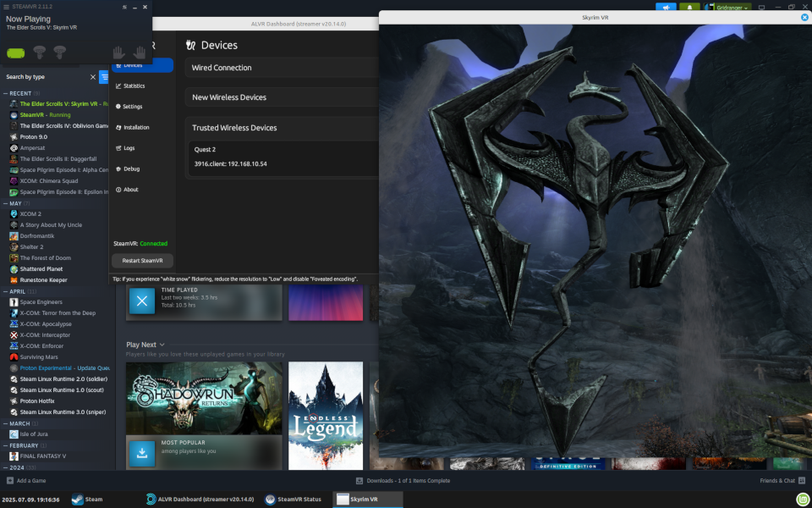Viewport: 812px width, 508px height.
Task: Collapse the 2024 category in Steam library
Action: [6, 467]
